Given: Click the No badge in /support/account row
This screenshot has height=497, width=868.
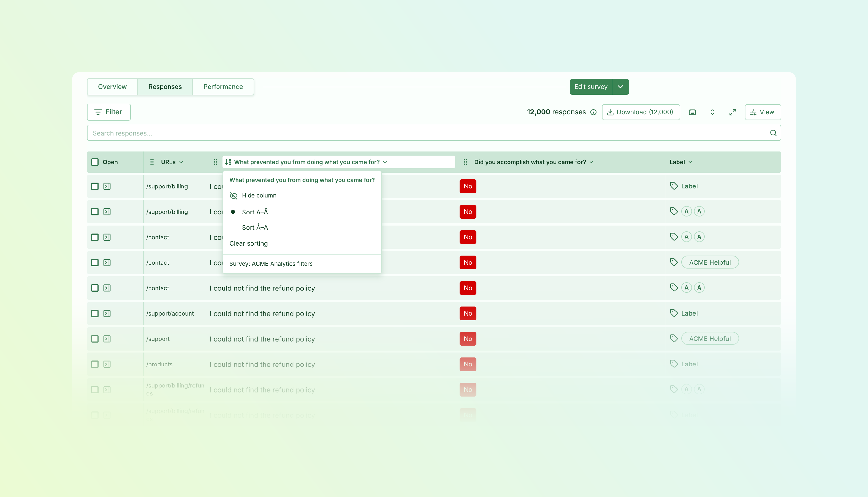Looking at the screenshot, I should pos(468,313).
